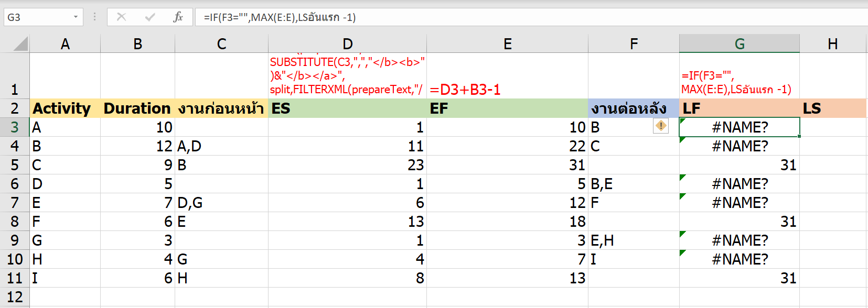Select cell G10 showing #NAME?

(x=740, y=259)
